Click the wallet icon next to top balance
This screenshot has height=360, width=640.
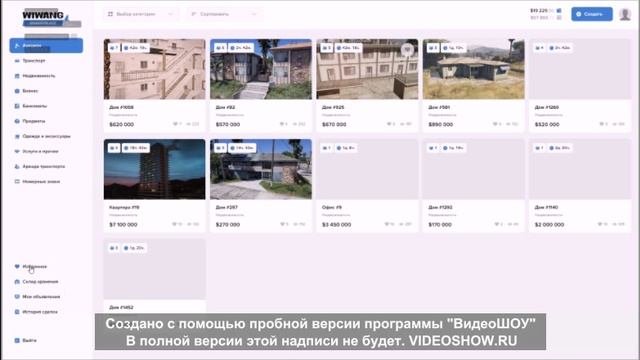559,10
